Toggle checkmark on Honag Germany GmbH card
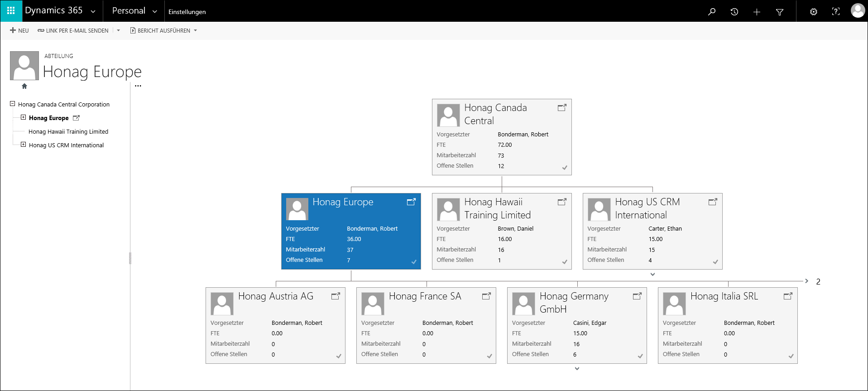 [640, 356]
